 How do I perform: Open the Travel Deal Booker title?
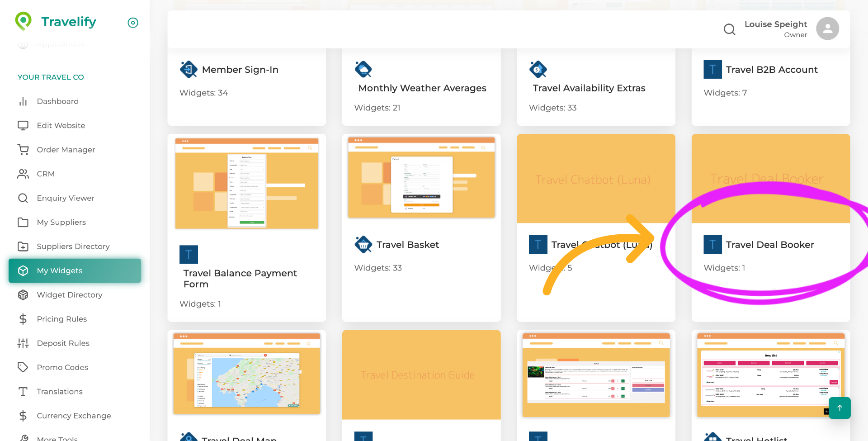(x=770, y=245)
